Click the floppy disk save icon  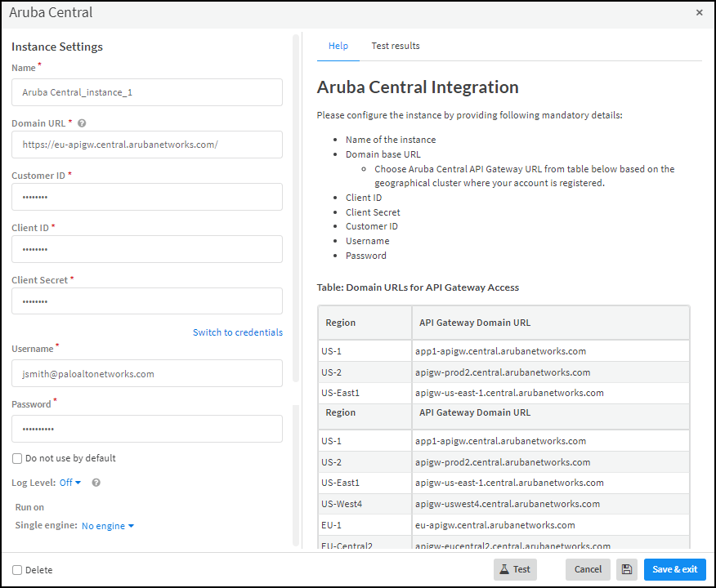627,569
